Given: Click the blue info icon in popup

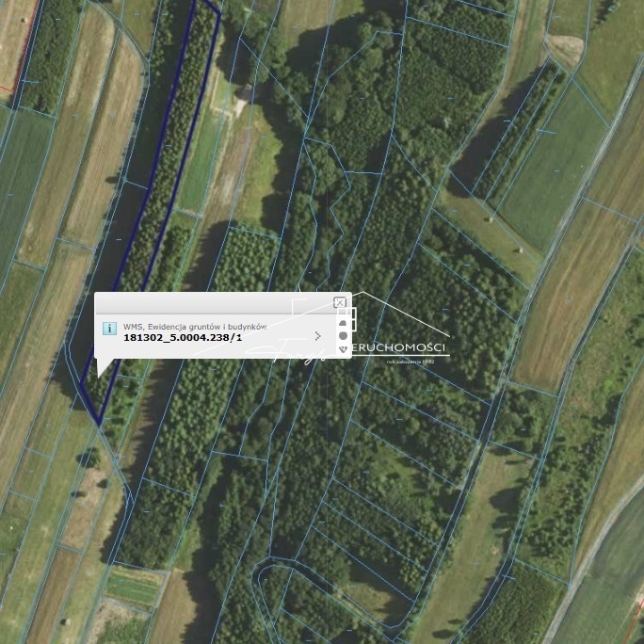Looking at the screenshot, I should tap(109, 329).
